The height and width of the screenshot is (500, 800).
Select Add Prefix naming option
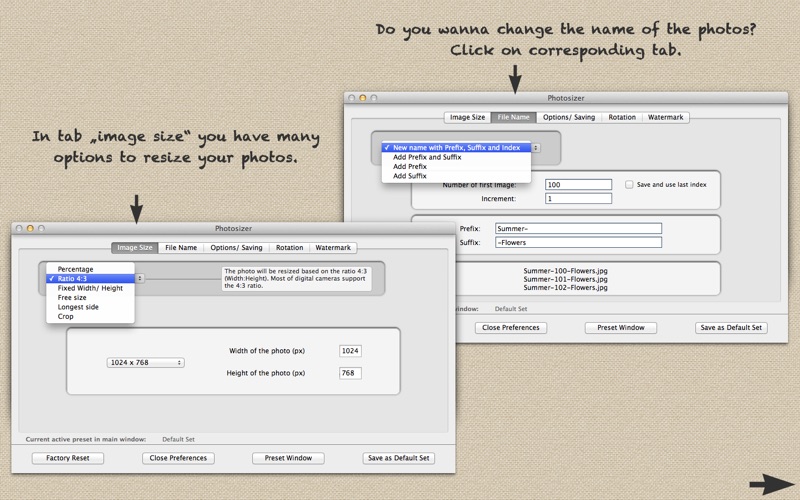456,166
